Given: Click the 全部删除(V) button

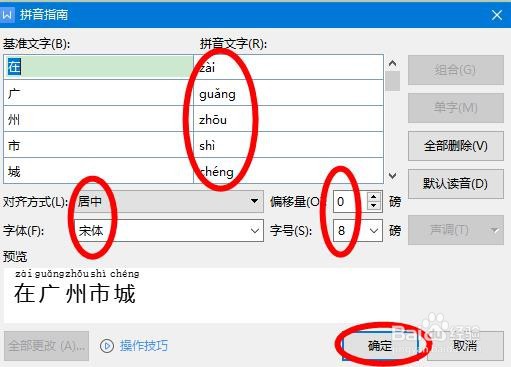Looking at the screenshot, I should tap(456, 146).
